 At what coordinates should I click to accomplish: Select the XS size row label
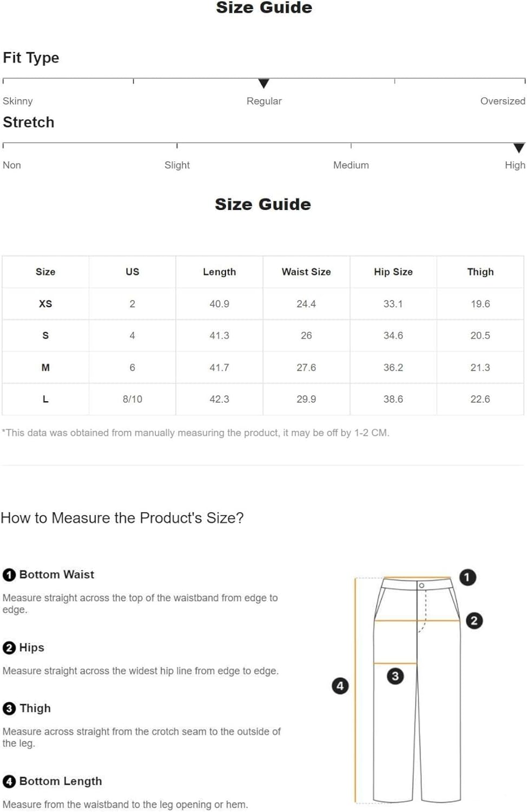tap(45, 304)
